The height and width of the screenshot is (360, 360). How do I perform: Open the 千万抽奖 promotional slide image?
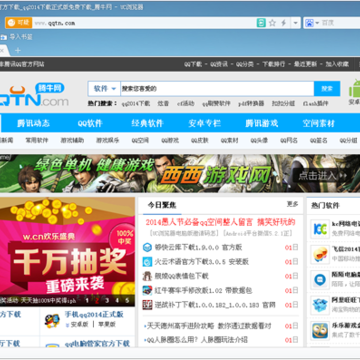click(x=67, y=252)
